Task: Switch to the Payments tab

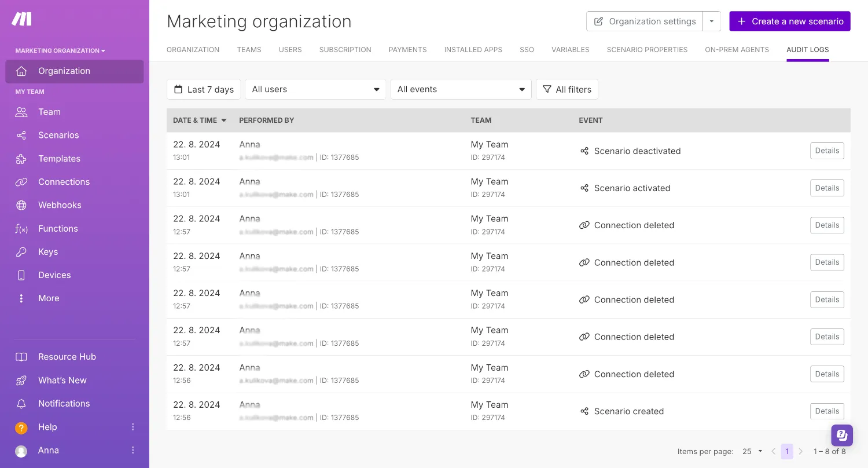Action: click(408, 50)
